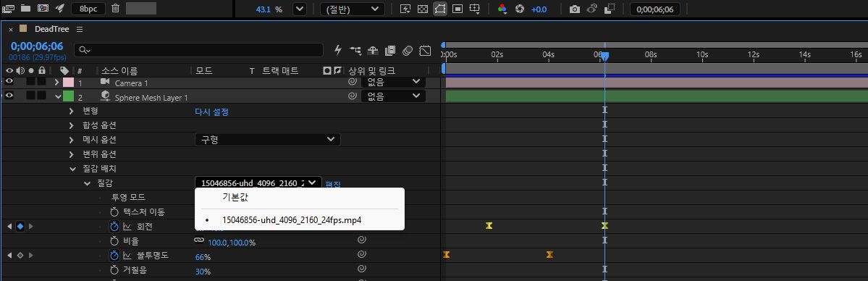Open the 15046856-uhd texture source dropdown
Screen dimensions: 868x281
pyautogui.click(x=258, y=183)
